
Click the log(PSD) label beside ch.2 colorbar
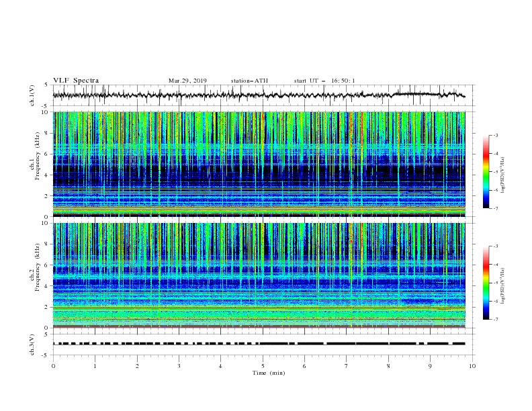502,286
